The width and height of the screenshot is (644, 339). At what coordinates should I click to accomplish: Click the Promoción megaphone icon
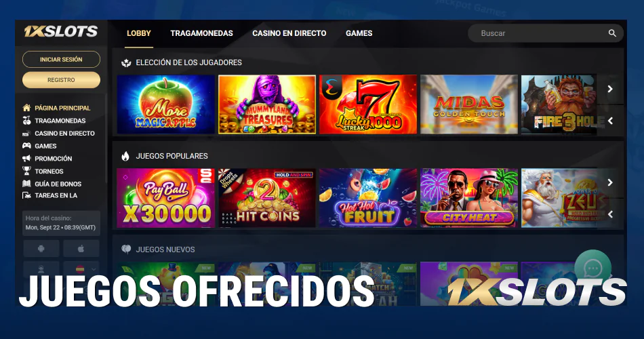click(x=26, y=158)
